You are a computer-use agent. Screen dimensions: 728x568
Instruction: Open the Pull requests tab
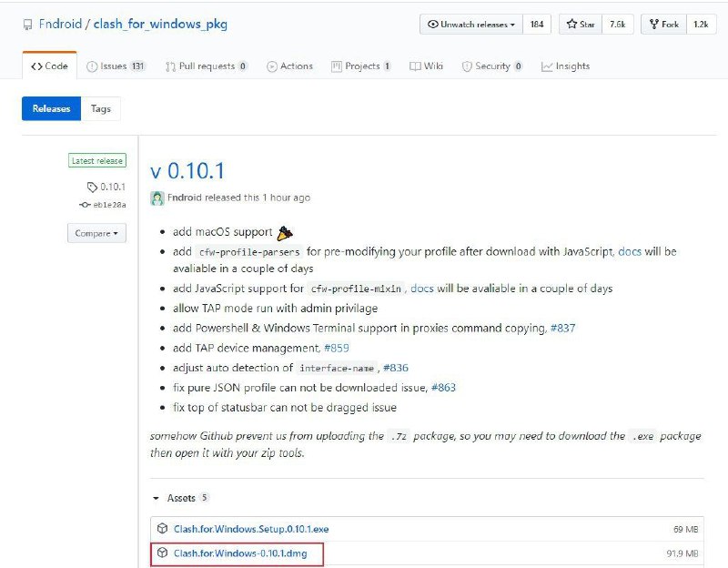coord(207,66)
